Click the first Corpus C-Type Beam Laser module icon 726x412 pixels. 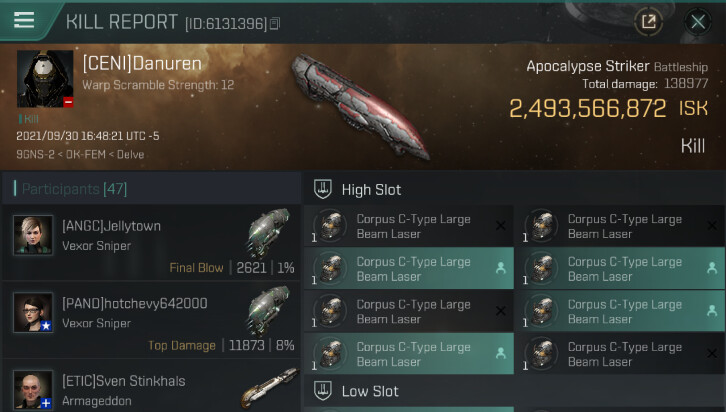tap(331, 226)
